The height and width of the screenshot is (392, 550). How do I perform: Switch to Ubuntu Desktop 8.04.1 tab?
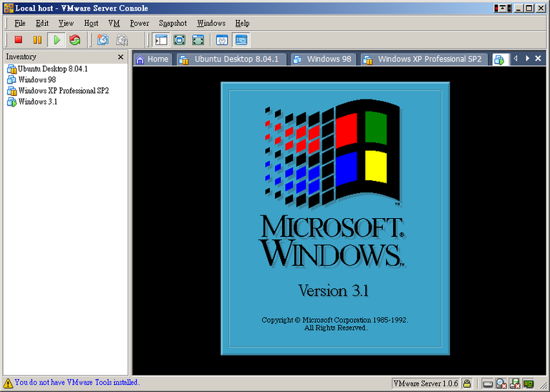(x=231, y=59)
